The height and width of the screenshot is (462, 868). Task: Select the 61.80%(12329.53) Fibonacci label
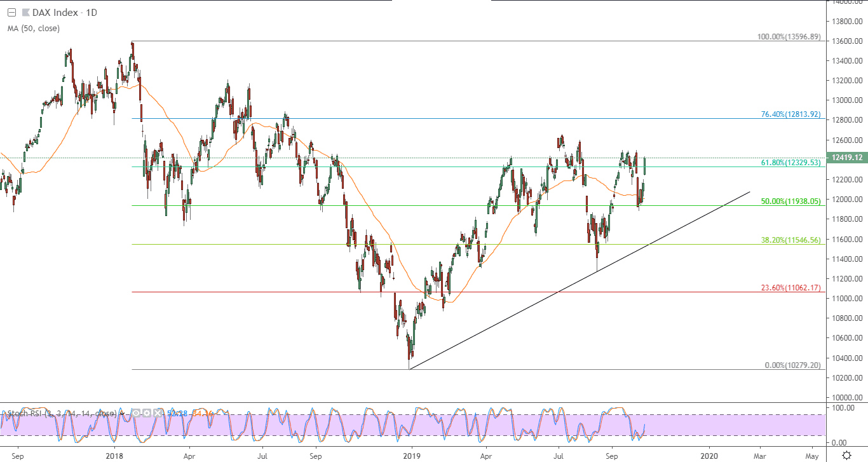tap(791, 163)
